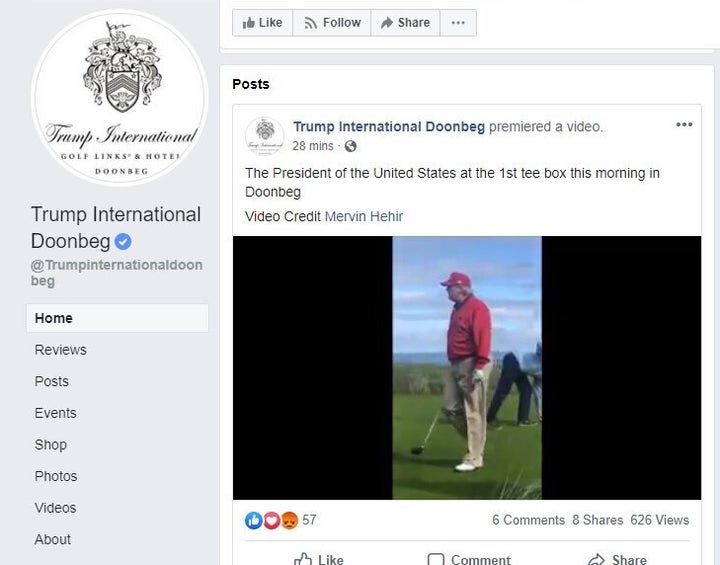Click the Trump International Doonbeg crest profile picture
Screen dimensions: 720x565
click(x=120, y=97)
